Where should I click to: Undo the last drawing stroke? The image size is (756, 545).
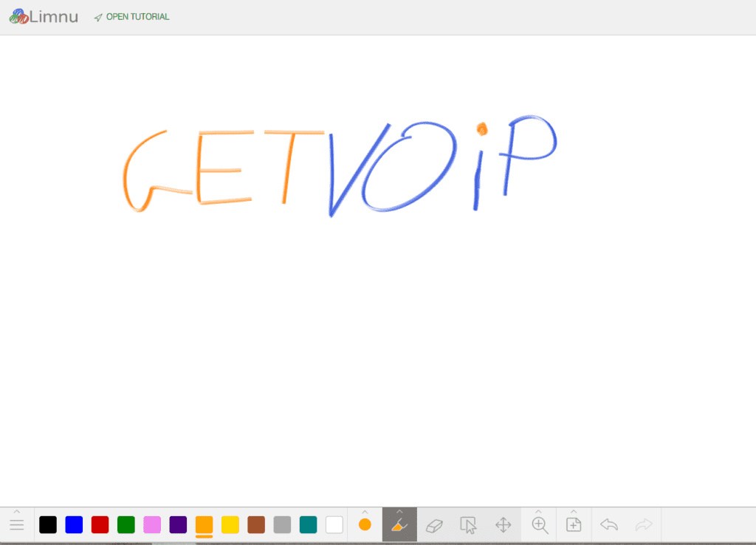609,525
